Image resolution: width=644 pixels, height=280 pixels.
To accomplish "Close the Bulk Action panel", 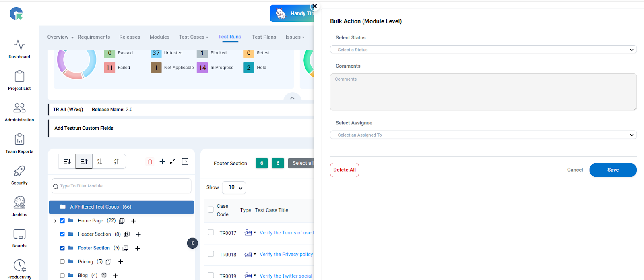I will click(315, 6).
